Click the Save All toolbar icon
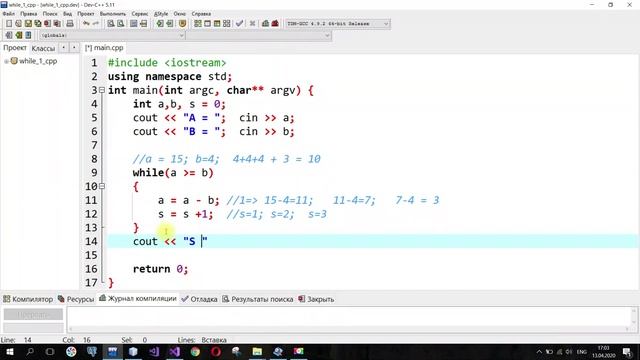Screen dimensions: 640x360 pos(38,24)
